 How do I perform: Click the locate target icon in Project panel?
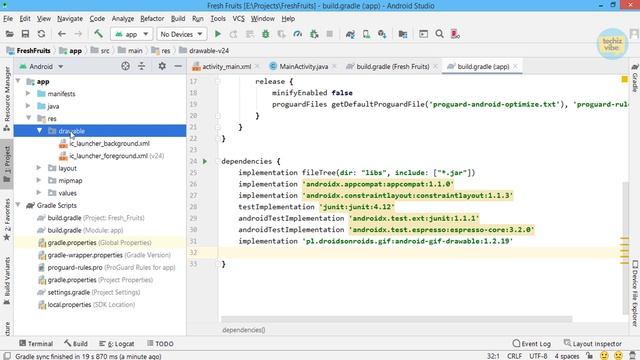[x=125, y=66]
